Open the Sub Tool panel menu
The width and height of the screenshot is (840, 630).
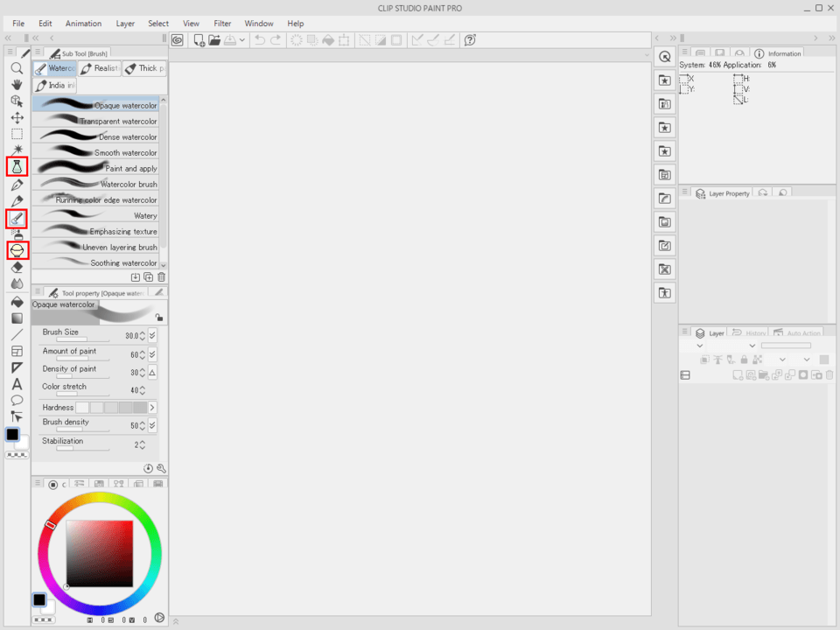[x=38, y=52]
